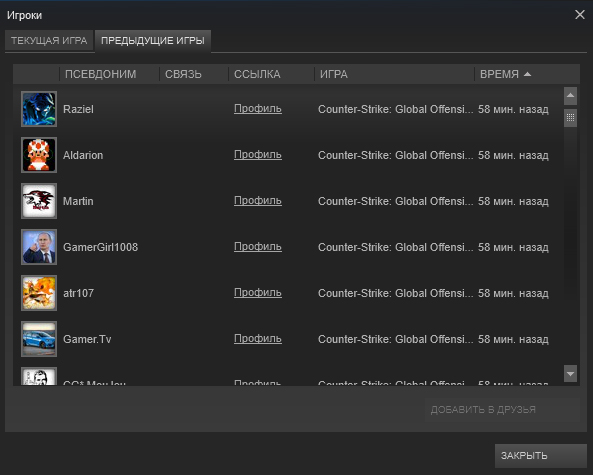The width and height of the screenshot is (593, 475).
Task: Open the Профиль link for atr107
Action: pos(258,293)
